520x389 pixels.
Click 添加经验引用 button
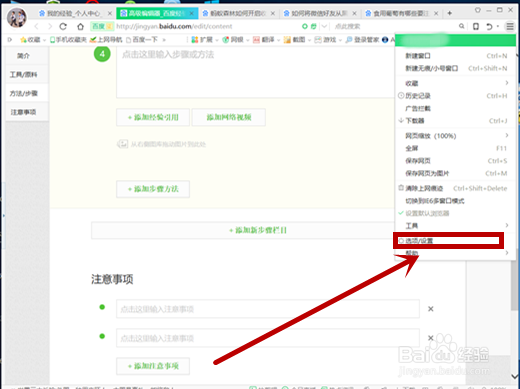coord(153,117)
